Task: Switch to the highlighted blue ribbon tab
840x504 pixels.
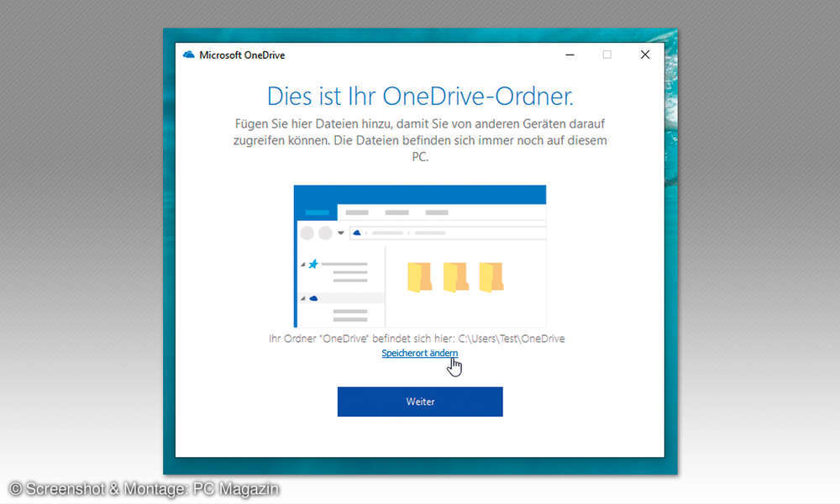Action: pos(318,212)
